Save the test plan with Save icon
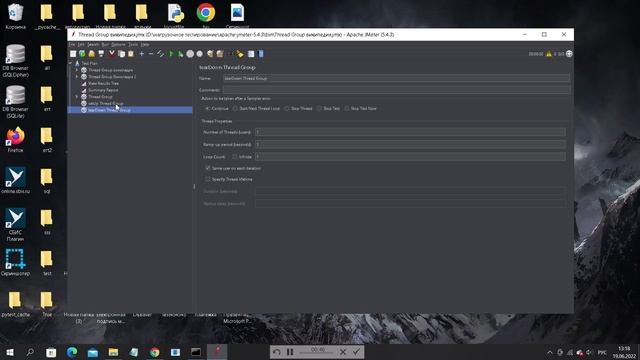This screenshot has width=640, height=360. point(101,54)
